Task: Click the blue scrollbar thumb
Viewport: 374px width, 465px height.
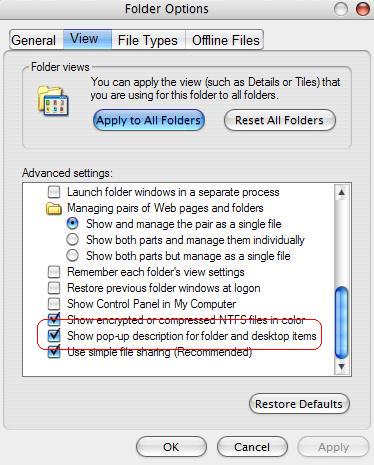Action: pyautogui.click(x=342, y=323)
